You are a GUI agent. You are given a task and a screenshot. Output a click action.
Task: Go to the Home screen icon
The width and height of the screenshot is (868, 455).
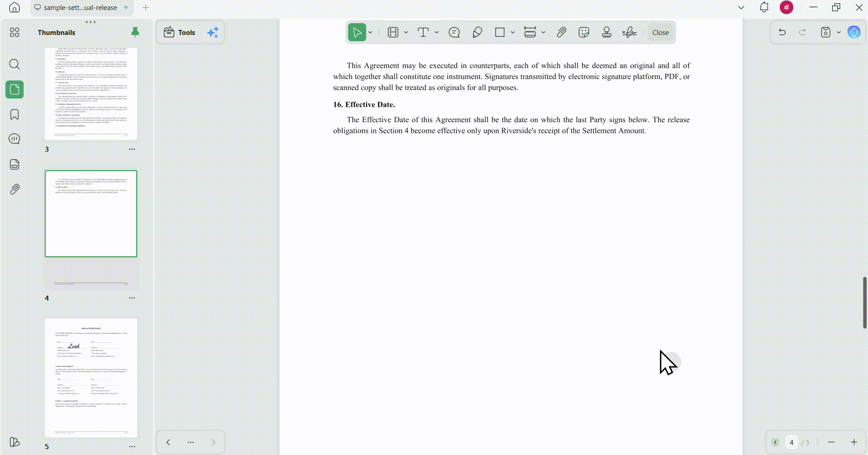point(15,7)
